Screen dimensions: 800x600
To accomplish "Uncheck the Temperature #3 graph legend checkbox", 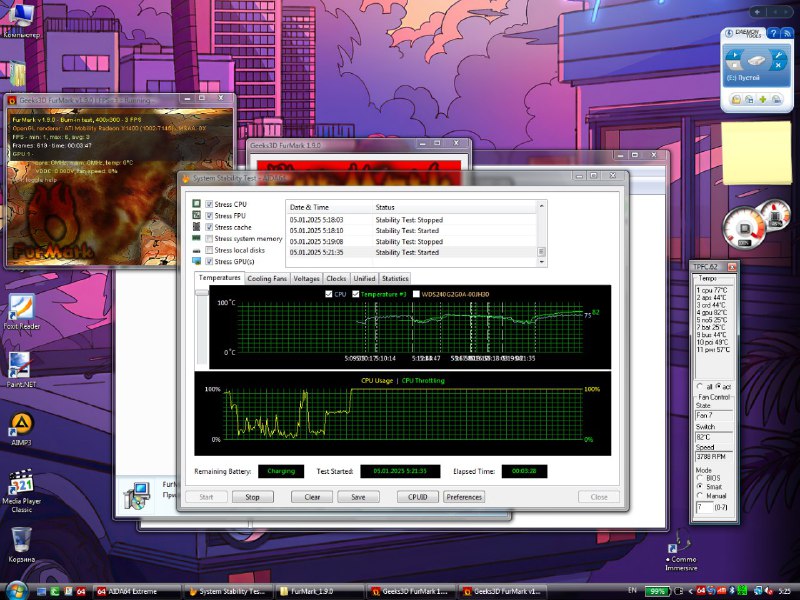I will (356, 294).
